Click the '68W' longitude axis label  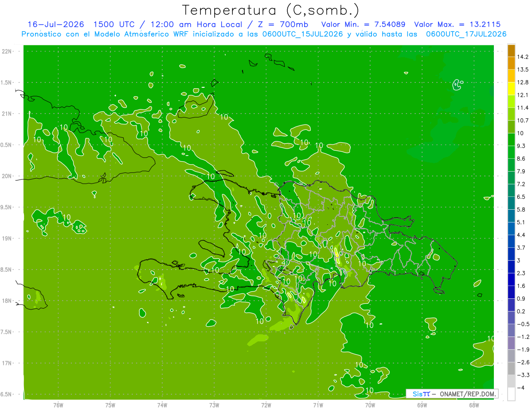click(x=473, y=405)
